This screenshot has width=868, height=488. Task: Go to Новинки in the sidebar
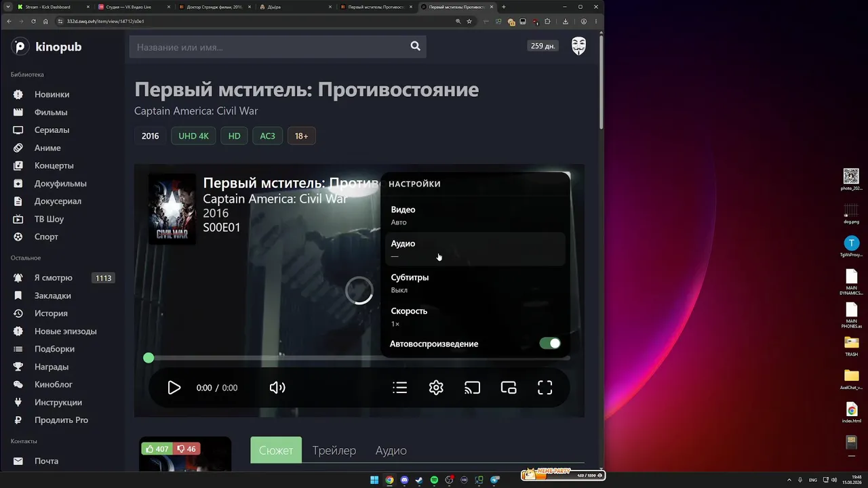pos(52,94)
